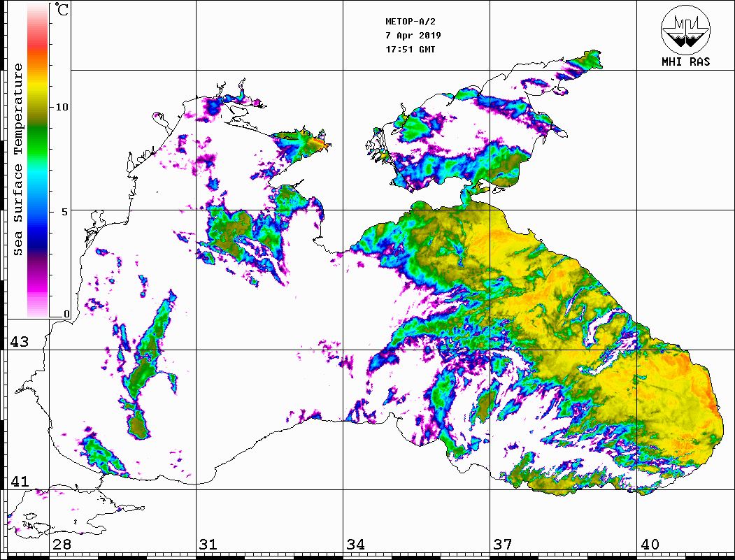Click the 'Sea Surface Temperature' vertical label
Screen dimensions: 735x560
[x=17, y=159]
